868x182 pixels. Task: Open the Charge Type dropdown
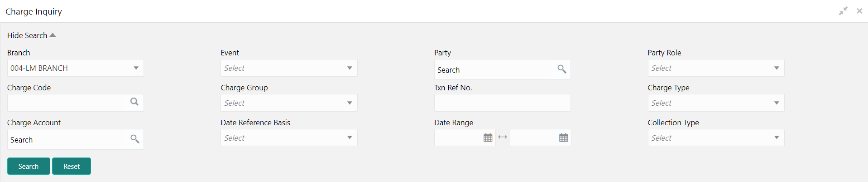tap(716, 103)
